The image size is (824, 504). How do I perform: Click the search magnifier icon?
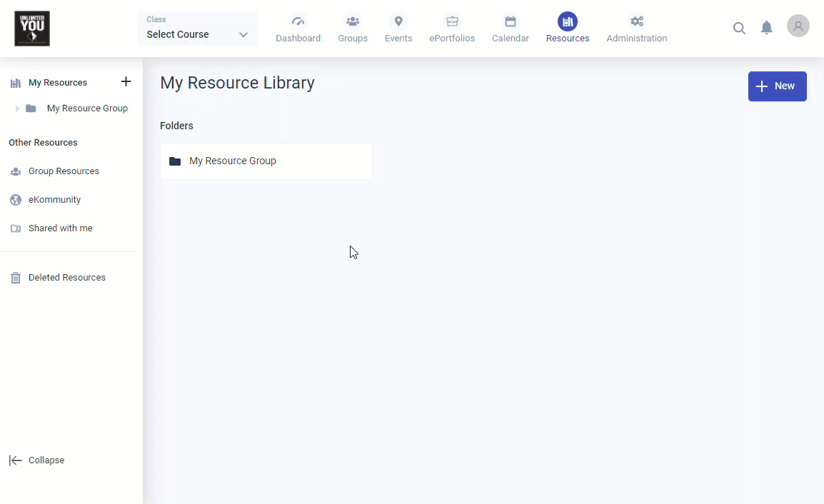point(740,29)
